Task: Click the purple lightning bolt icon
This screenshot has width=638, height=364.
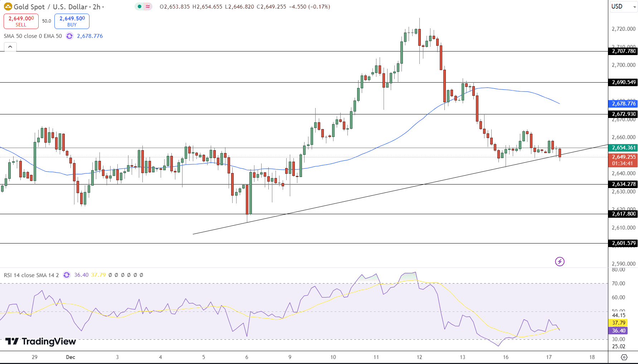Action: pyautogui.click(x=560, y=261)
